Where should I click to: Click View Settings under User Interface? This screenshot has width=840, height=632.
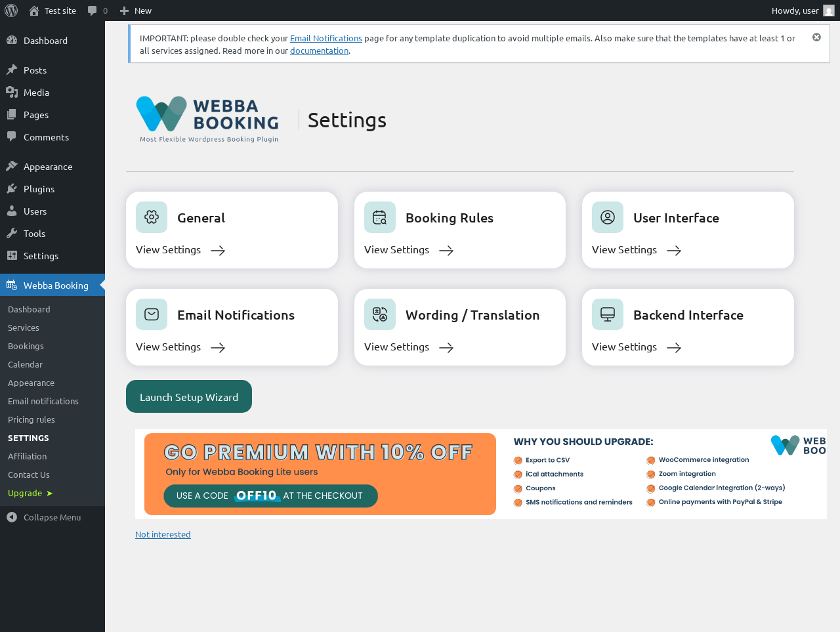click(624, 249)
